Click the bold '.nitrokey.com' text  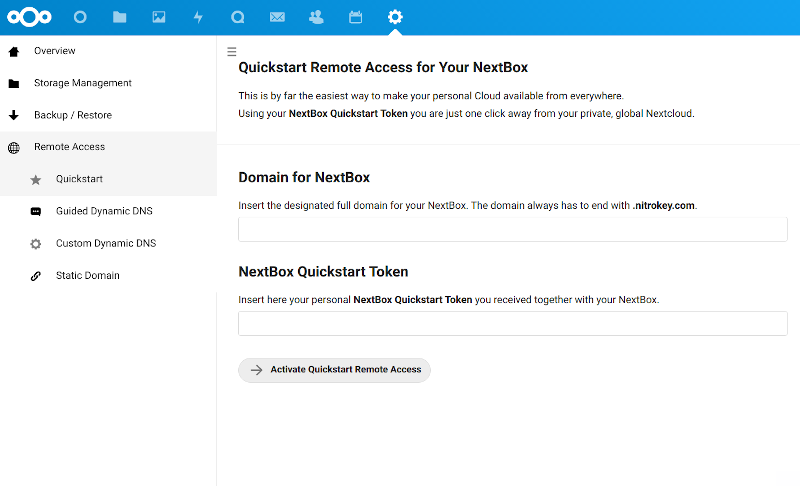click(664, 206)
